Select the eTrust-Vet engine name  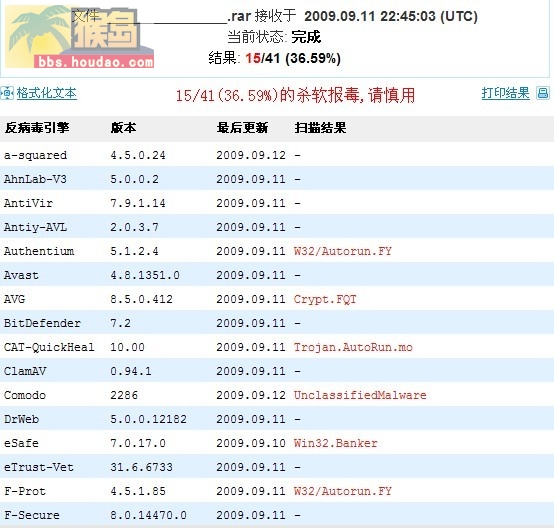point(39,467)
